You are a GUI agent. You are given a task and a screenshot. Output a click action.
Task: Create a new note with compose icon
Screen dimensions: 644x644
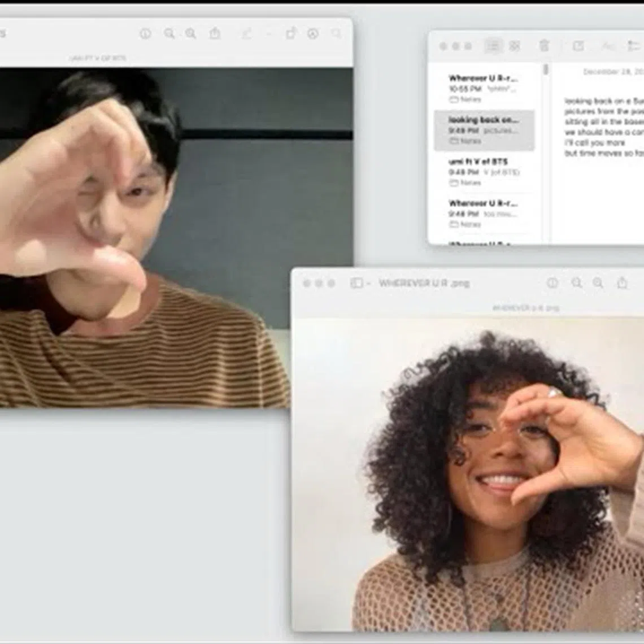click(578, 46)
